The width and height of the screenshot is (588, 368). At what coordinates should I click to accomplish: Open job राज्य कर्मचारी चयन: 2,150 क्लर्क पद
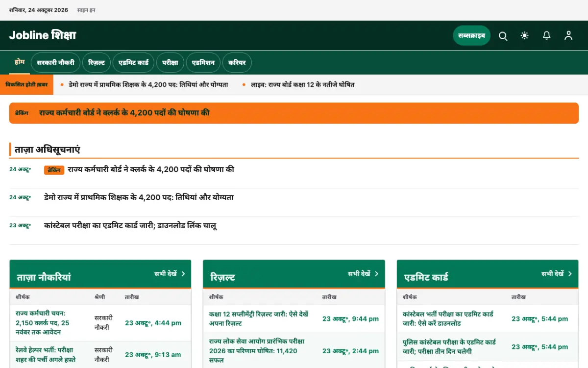pyautogui.click(x=43, y=323)
